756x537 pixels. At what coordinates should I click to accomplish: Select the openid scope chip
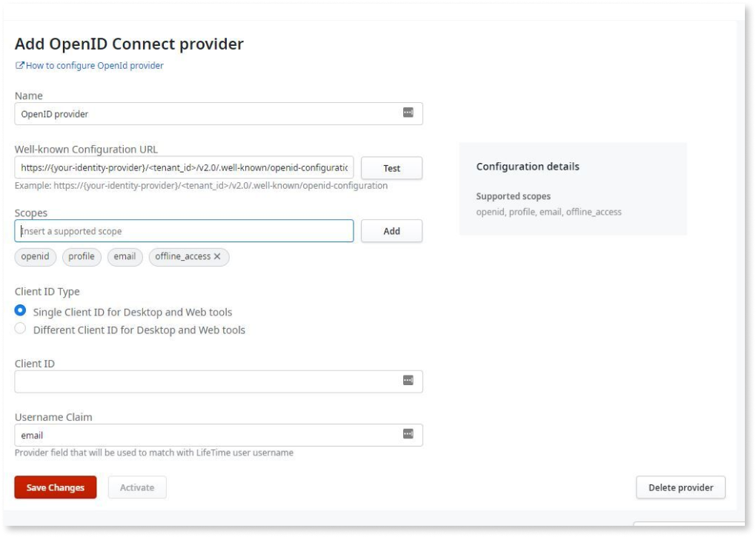click(35, 257)
